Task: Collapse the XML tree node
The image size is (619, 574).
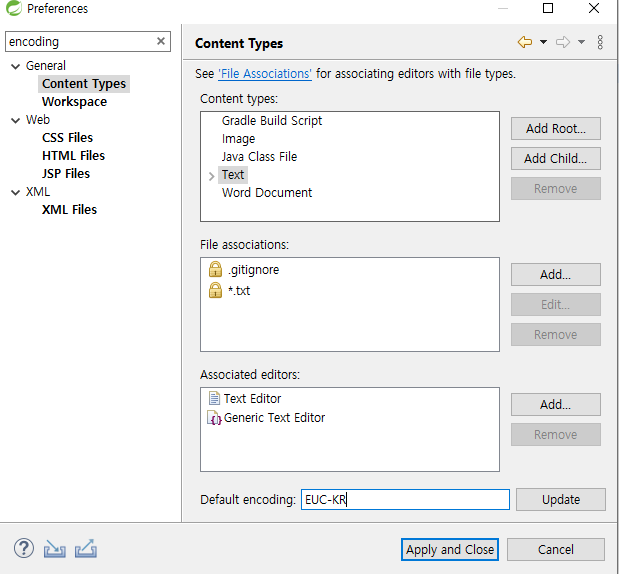Action: tap(15, 192)
